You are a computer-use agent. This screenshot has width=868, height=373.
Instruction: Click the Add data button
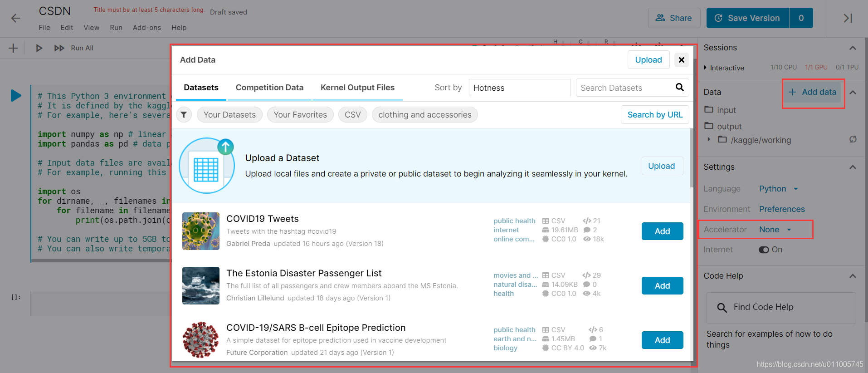coord(813,92)
